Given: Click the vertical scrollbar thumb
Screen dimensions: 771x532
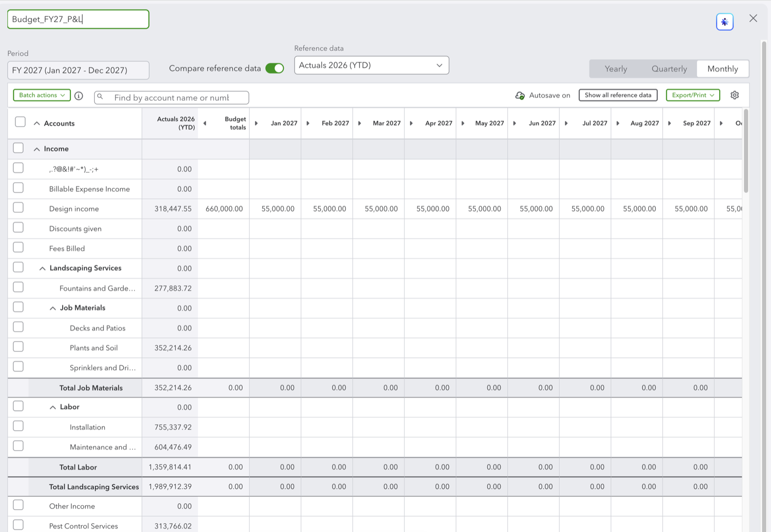Looking at the screenshot, I should tap(746, 151).
